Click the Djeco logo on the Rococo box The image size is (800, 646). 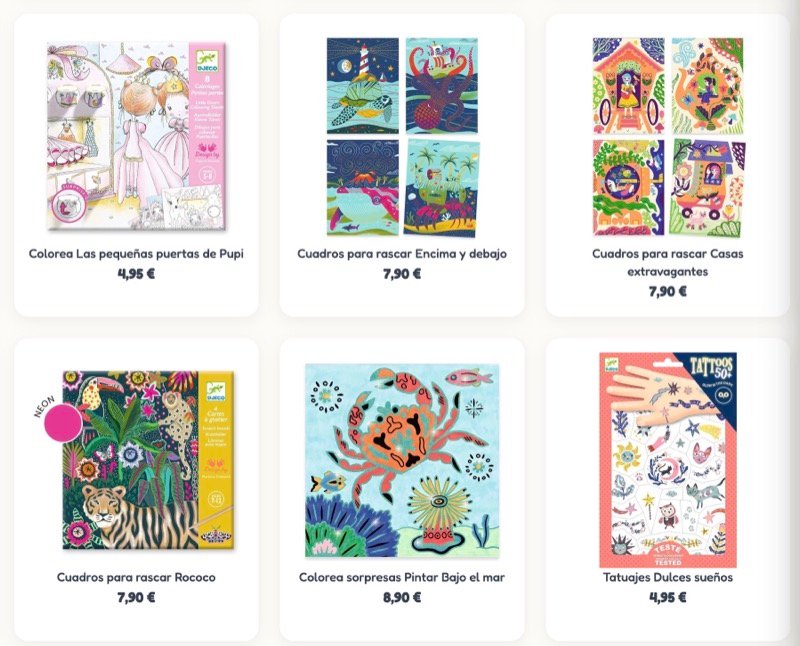[x=216, y=391]
